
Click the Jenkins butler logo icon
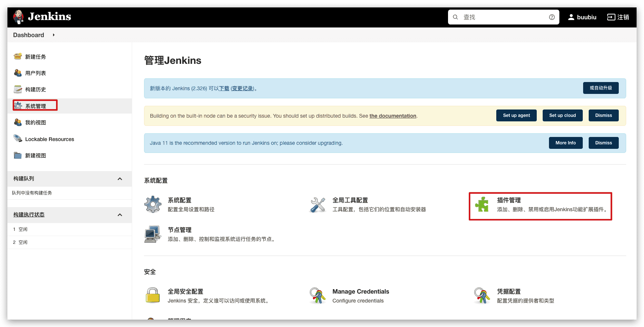pos(19,17)
